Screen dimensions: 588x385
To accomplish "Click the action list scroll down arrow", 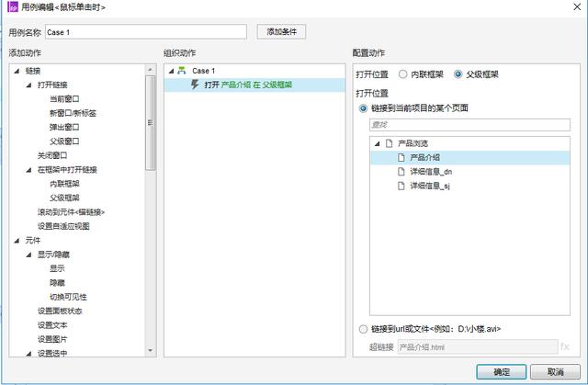I will click(x=150, y=350).
